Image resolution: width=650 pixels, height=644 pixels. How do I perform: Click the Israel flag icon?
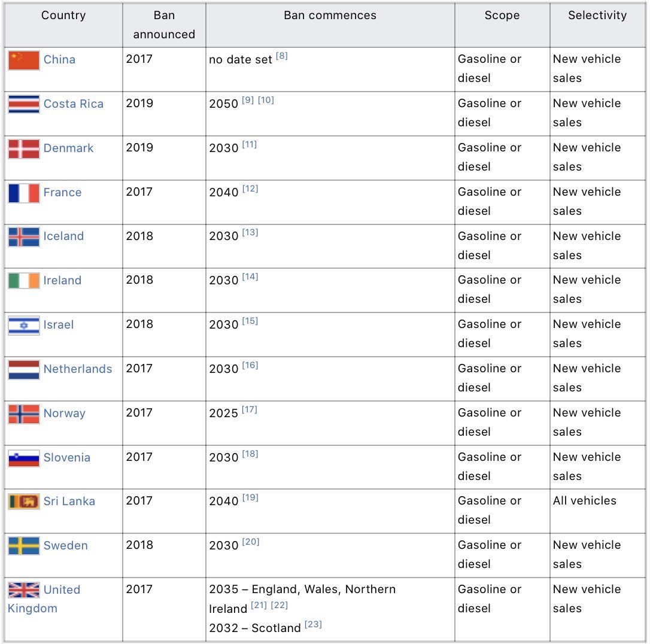click(24, 326)
